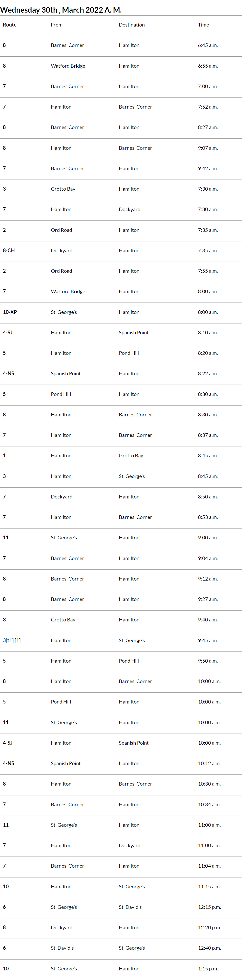Select the 1:15 p.m. time cell
The image size is (242, 980).
(207, 969)
